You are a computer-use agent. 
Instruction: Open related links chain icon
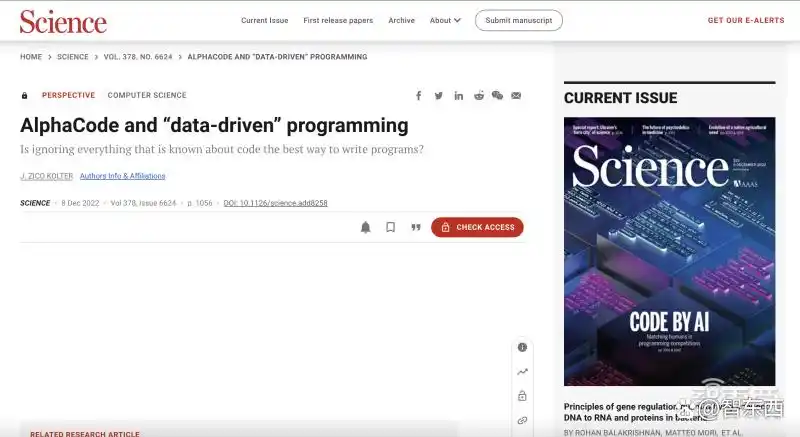pyautogui.click(x=522, y=421)
